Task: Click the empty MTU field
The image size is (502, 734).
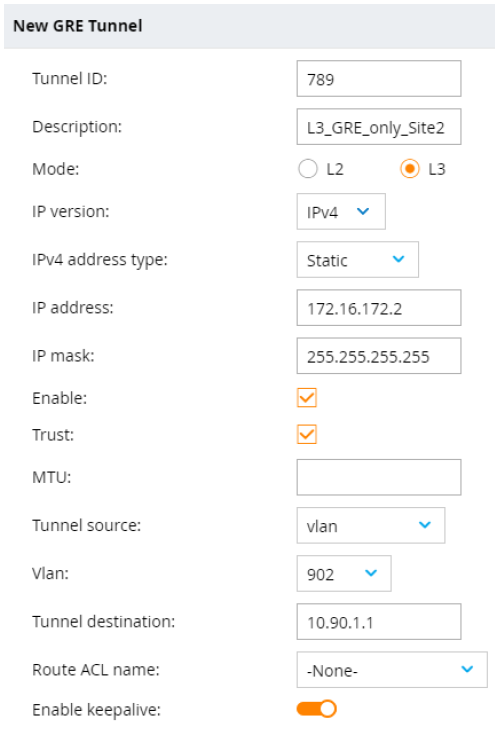Action: 379,477
